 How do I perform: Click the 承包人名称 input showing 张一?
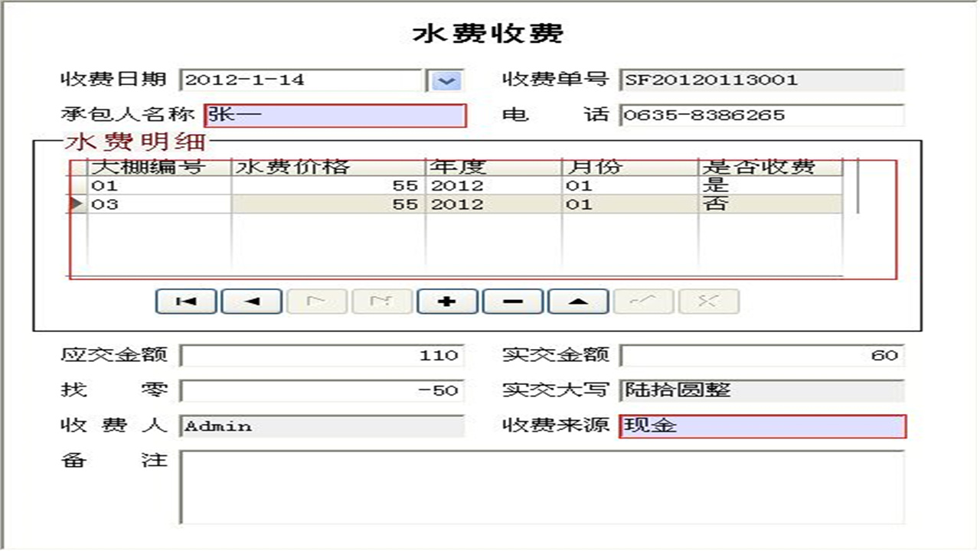click(333, 114)
